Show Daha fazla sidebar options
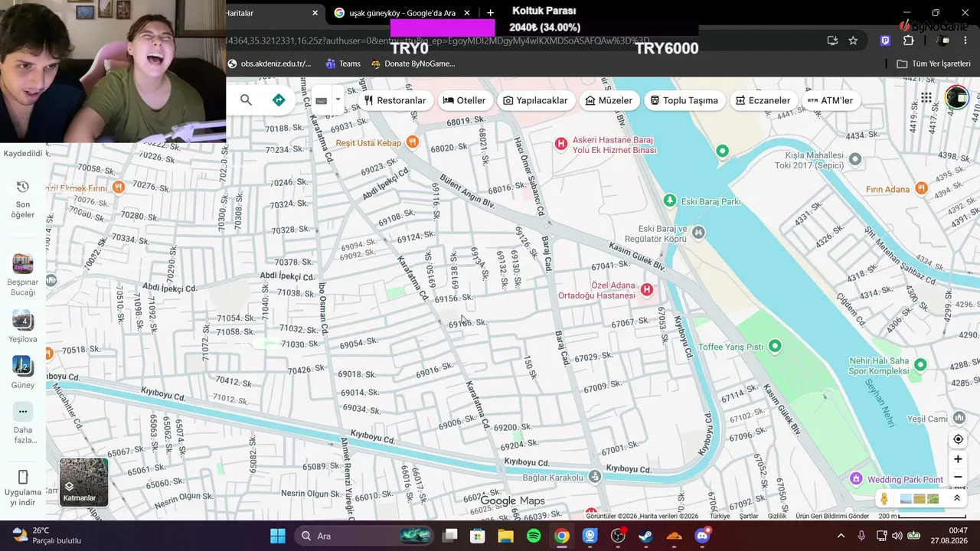The image size is (980, 551). click(23, 422)
